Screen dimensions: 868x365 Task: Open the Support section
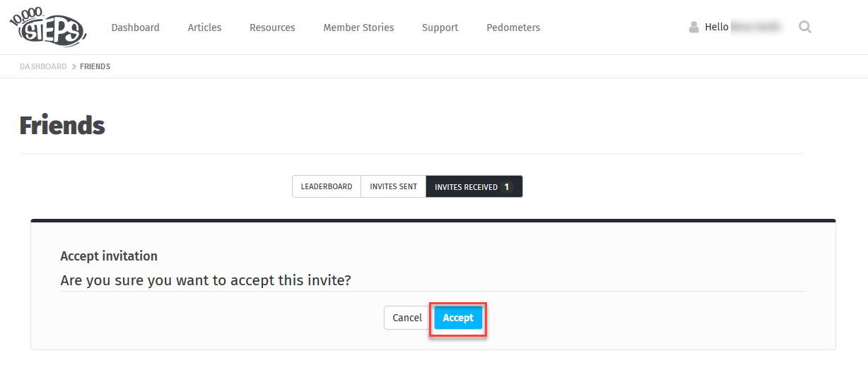click(440, 28)
